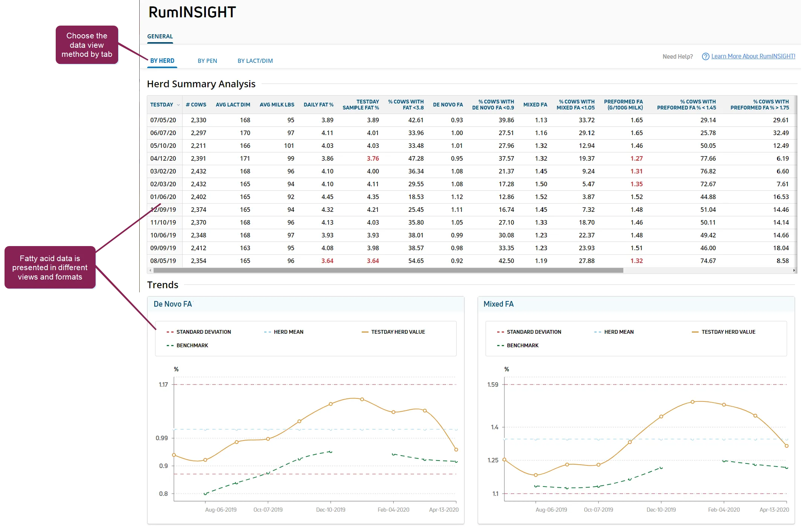804x532 pixels.
Task: Click red preformed FA value 1.27
Action: pyautogui.click(x=637, y=159)
